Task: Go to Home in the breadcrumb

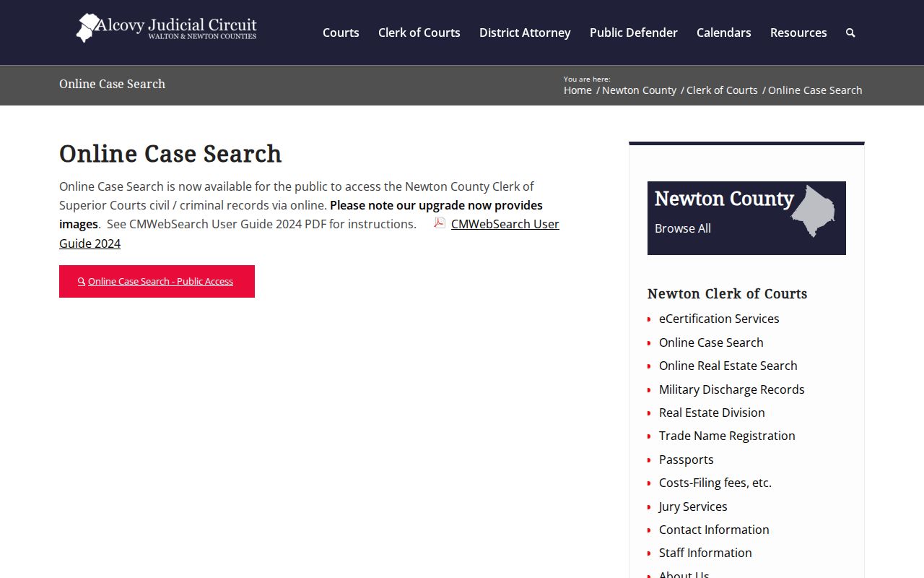Action: pyautogui.click(x=577, y=90)
